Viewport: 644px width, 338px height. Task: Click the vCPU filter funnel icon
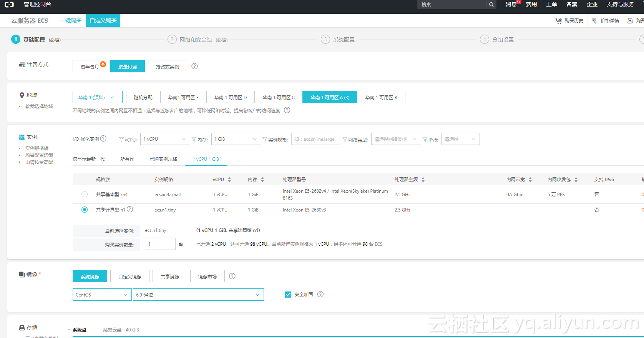(121, 140)
